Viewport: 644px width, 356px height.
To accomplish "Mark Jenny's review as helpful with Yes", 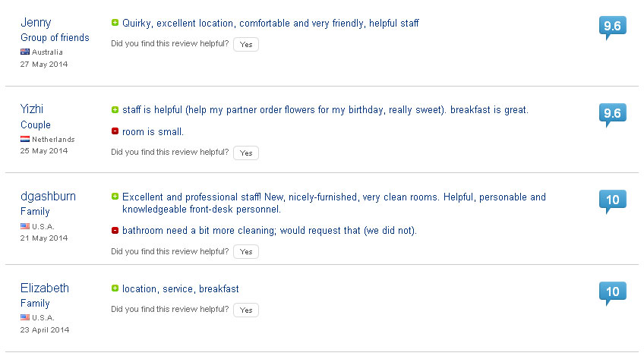I will [x=246, y=44].
